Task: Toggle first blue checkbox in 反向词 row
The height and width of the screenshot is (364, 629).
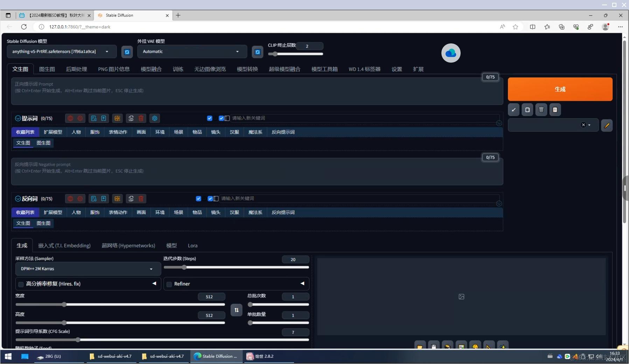Action: click(198, 199)
